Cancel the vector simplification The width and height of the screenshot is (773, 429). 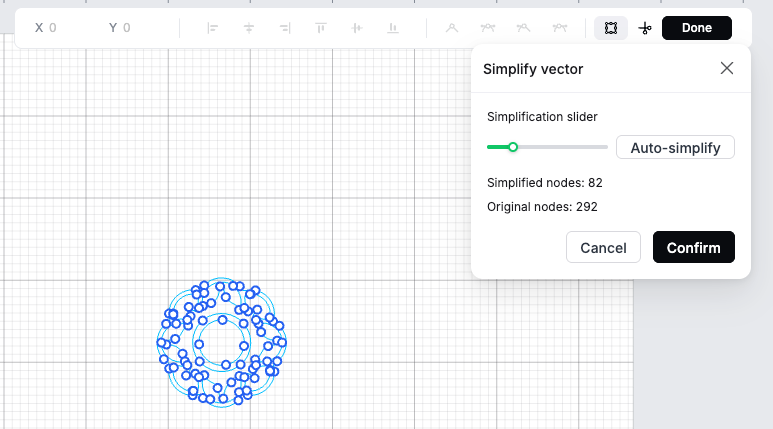pos(603,247)
